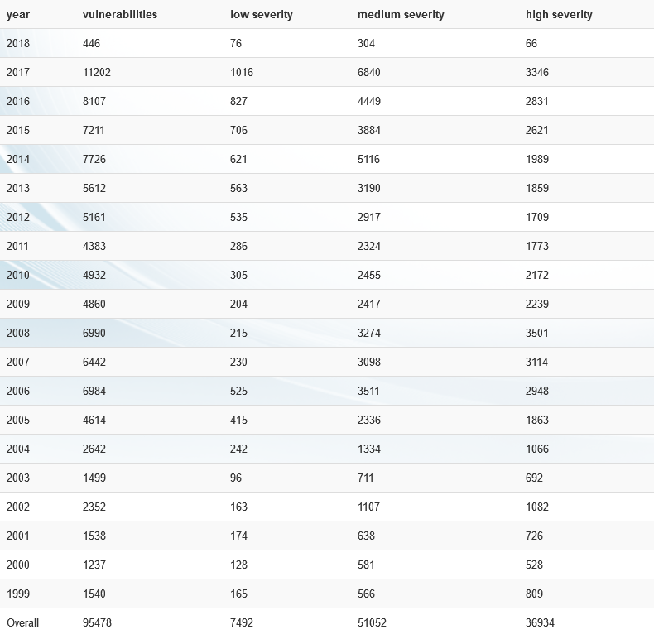Select the 2016 high severity value 2831
This screenshot has width=654, height=644.
point(537,101)
